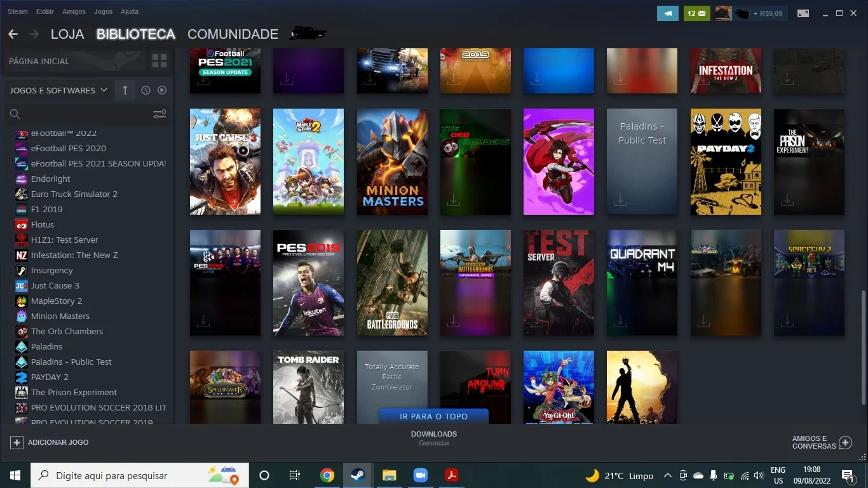Viewport: 868px width, 488px height.
Task: Open the green notifications inbox
Action: tap(697, 13)
